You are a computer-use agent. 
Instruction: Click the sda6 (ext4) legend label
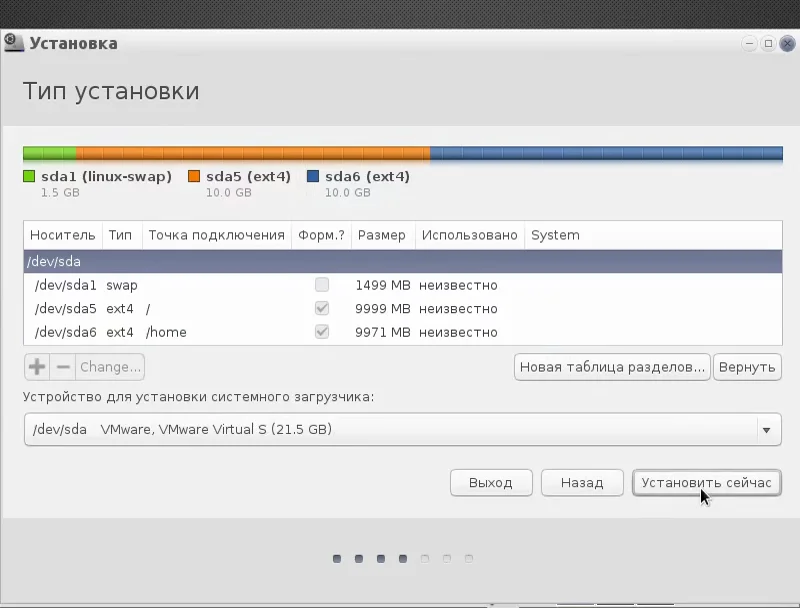pos(367,176)
